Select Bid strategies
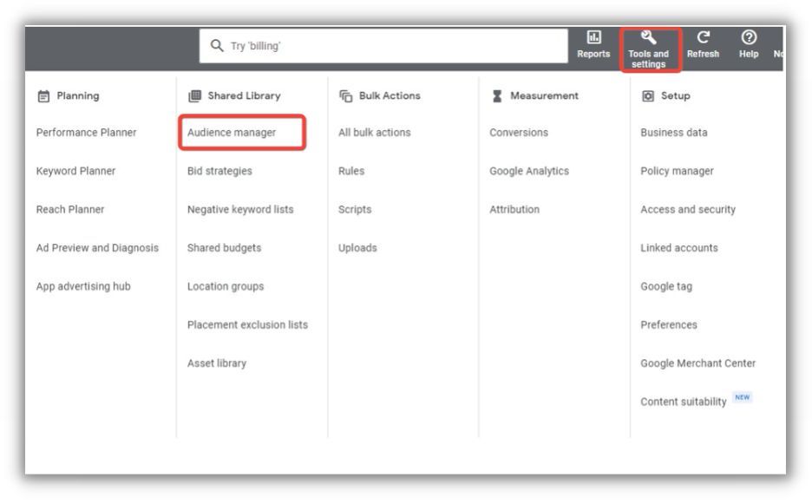This screenshot has height=504, width=812. coord(219,171)
